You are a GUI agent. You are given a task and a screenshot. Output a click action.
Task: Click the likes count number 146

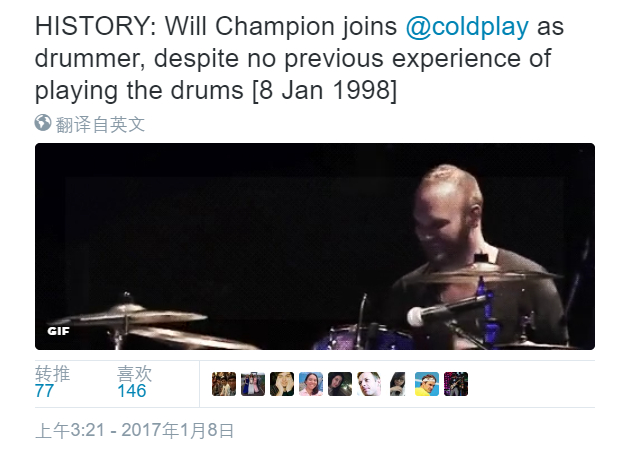click(x=132, y=391)
